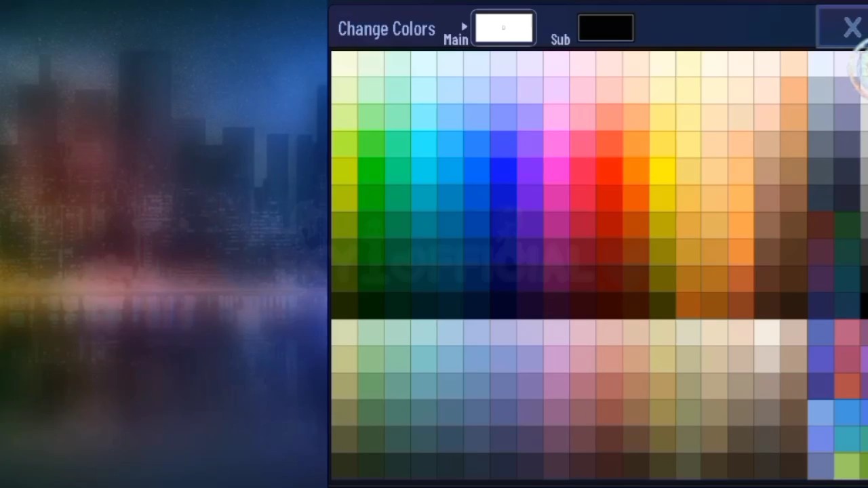This screenshot has height=488, width=868.
Task: Click the Sub color label
Action: (560, 40)
